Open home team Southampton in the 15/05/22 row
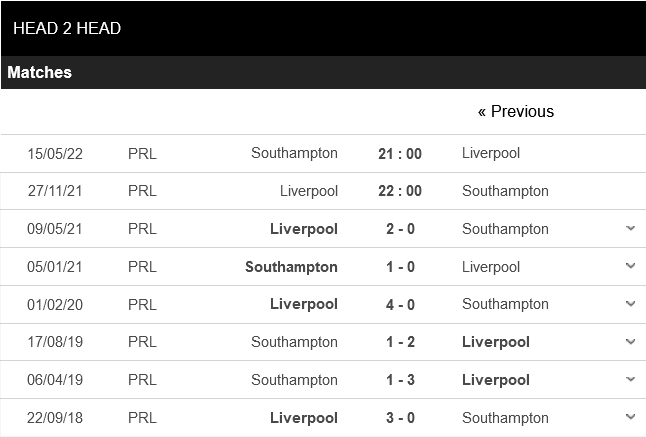 click(294, 153)
